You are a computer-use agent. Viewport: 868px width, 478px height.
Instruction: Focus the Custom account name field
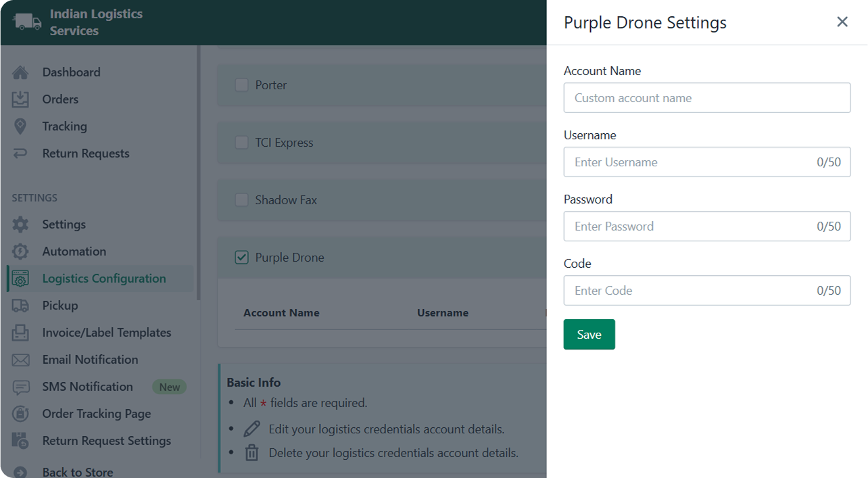tap(706, 98)
